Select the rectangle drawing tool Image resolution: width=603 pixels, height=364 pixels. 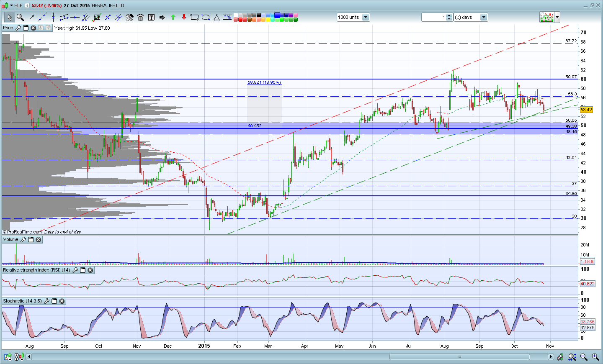[x=195, y=17]
